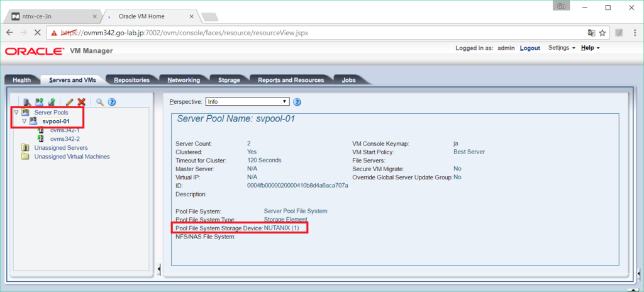Click the Oracle VM Manager logo
Image resolution: width=644 pixels, height=292 pixels.
click(58, 50)
